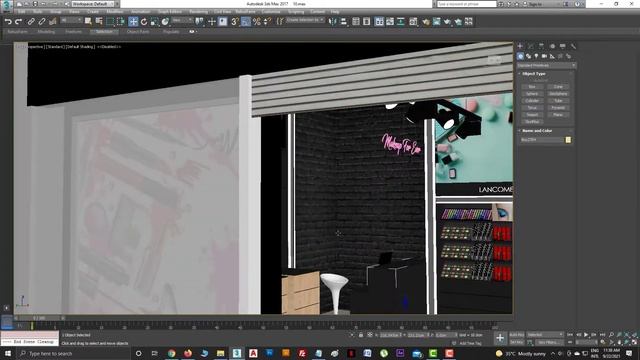Choose the Bind to Space Warp tool

click(x=53, y=22)
